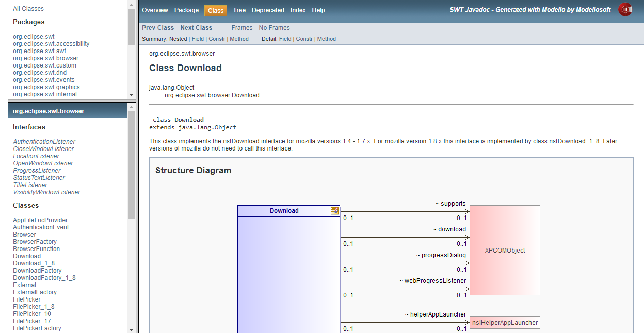This screenshot has height=333, width=644.
Task: Click the Download class note icon
Action: pos(335,211)
